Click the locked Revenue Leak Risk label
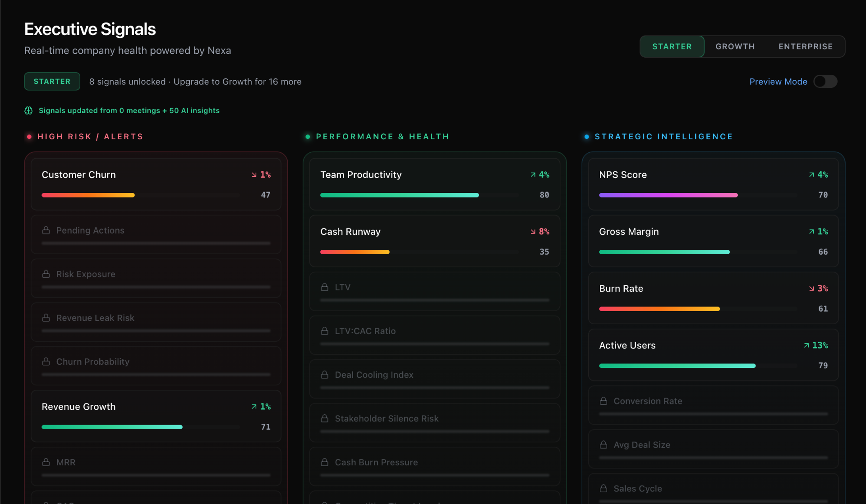Image resolution: width=866 pixels, height=504 pixels. tap(95, 318)
